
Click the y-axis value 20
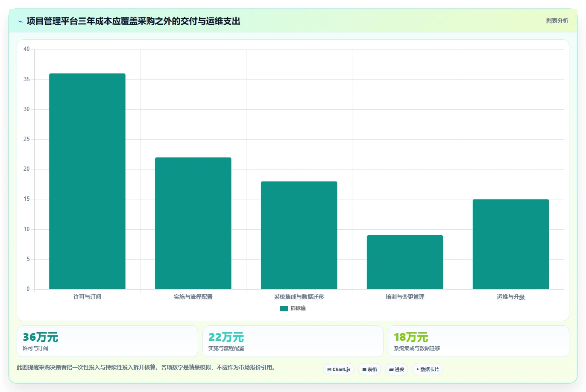pyautogui.click(x=26, y=169)
